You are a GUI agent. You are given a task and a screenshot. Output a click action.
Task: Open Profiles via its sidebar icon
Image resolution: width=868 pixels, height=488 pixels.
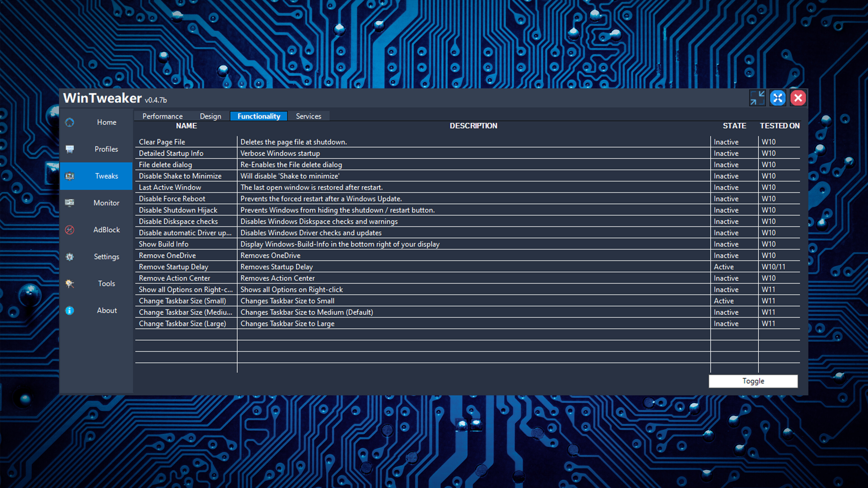click(69, 149)
